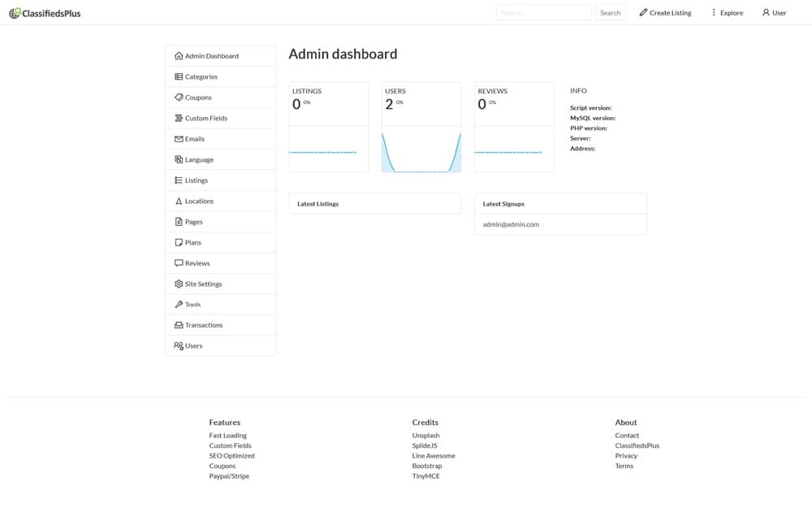Click the table icon beside Categories
Image resolution: width=812 pixels, height=508 pixels.
(x=179, y=77)
